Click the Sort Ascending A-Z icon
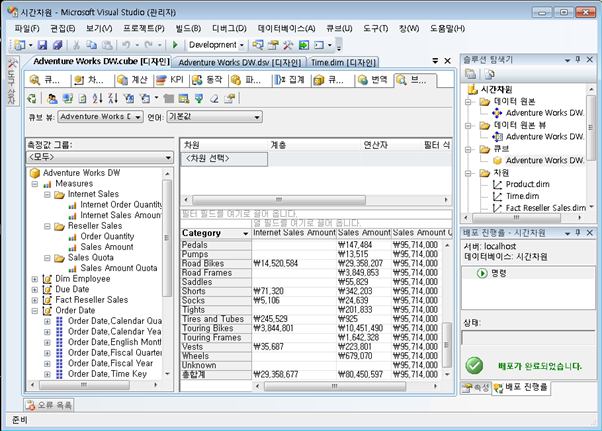 (98, 99)
